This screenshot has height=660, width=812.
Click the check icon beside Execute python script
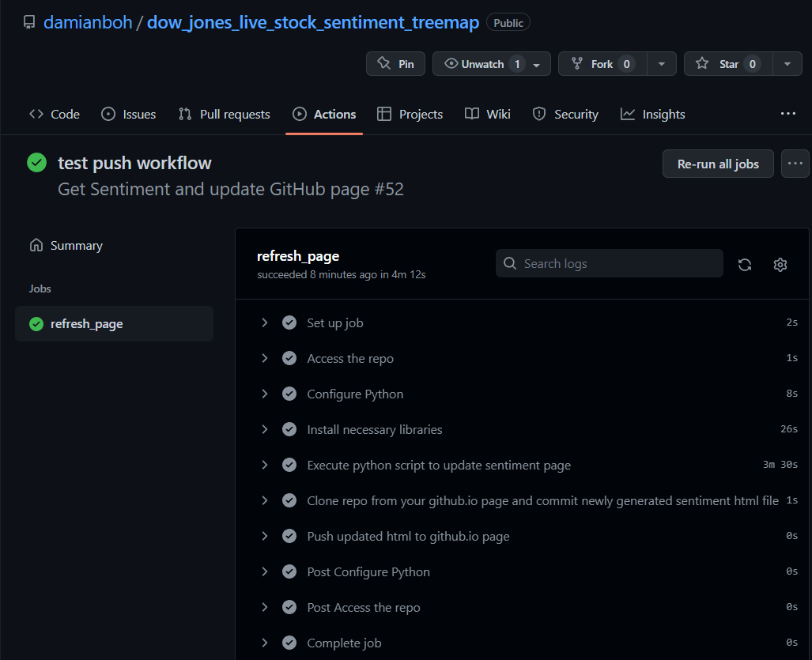click(289, 465)
